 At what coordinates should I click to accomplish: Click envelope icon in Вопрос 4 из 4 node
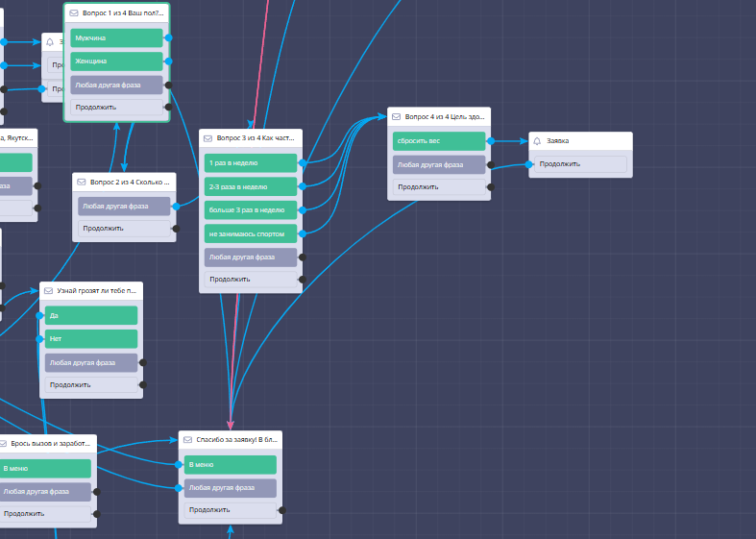tap(397, 116)
